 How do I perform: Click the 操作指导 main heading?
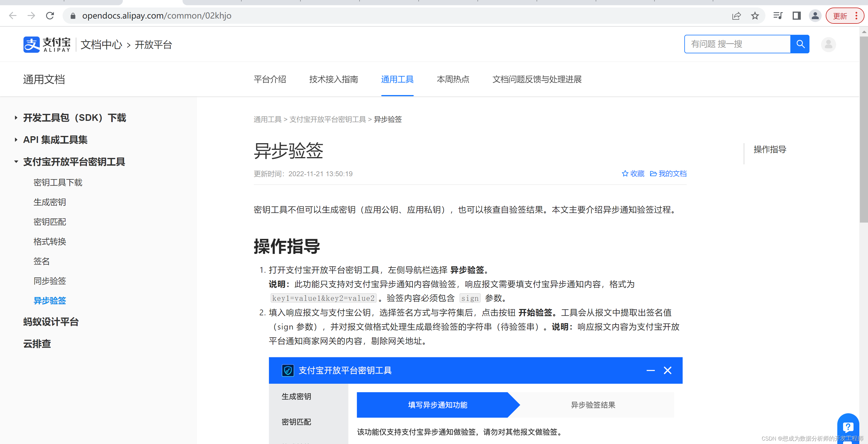coord(287,246)
